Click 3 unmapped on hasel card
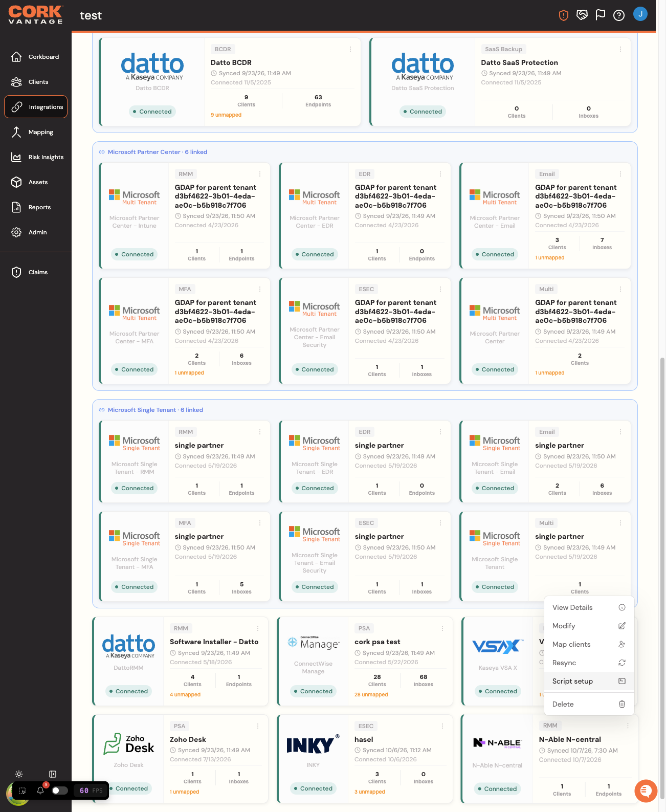This screenshot has height=812, width=666. coord(370,792)
